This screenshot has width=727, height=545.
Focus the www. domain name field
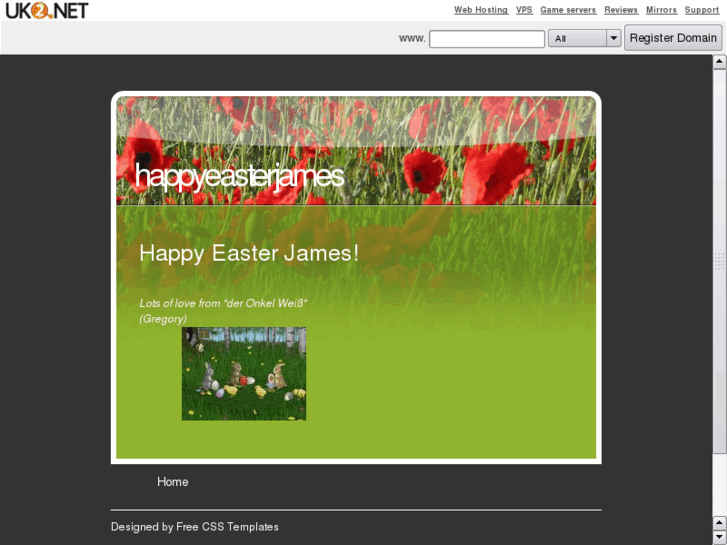pos(487,38)
